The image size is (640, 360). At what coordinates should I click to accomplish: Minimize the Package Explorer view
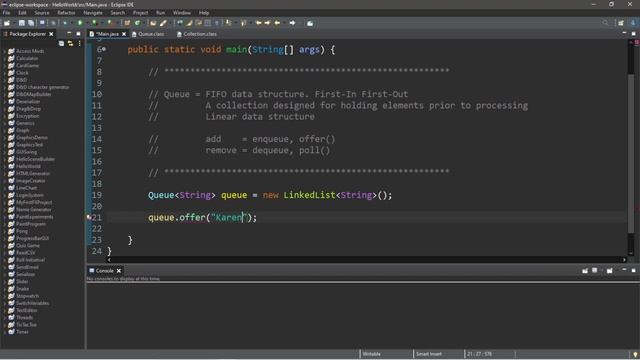[x=69, y=33]
